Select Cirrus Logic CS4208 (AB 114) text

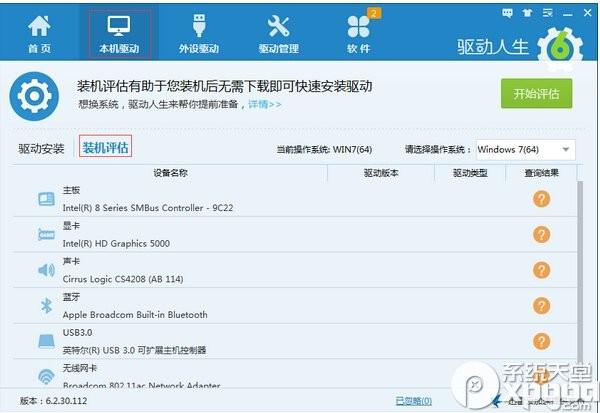(123, 279)
